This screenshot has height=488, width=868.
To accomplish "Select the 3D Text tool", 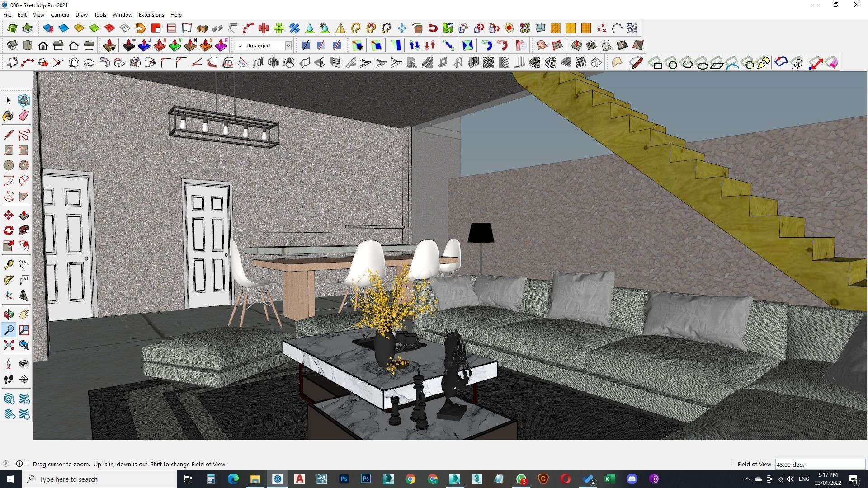I will pyautogui.click(x=24, y=296).
